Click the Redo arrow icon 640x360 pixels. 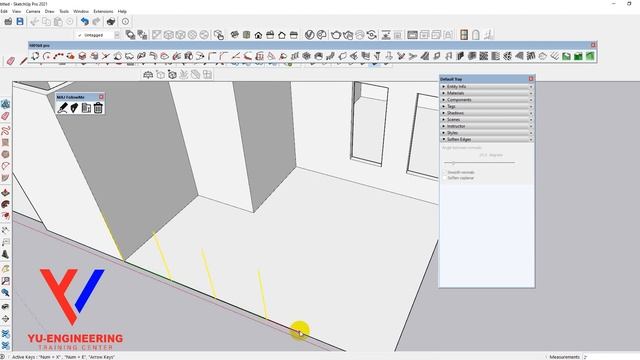pyautogui.click(x=96, y=21)
